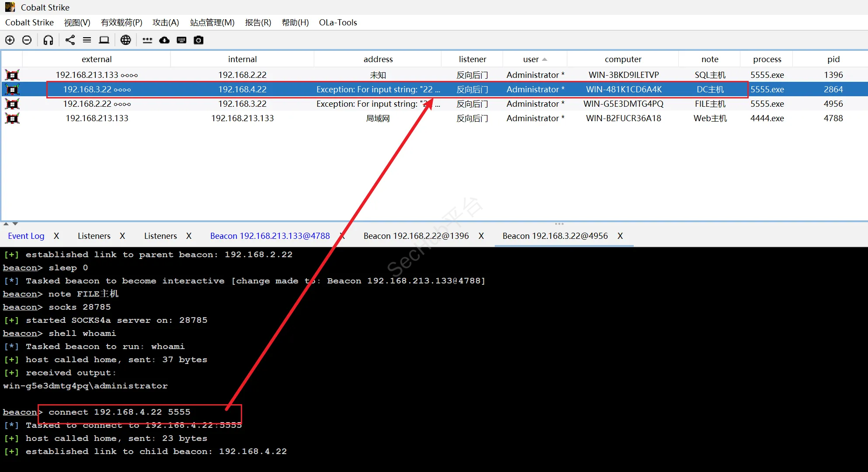This screenshot has height=472, width=868.
Task: Open the 攻击(A) menu
Action: (x=166, y=22)
